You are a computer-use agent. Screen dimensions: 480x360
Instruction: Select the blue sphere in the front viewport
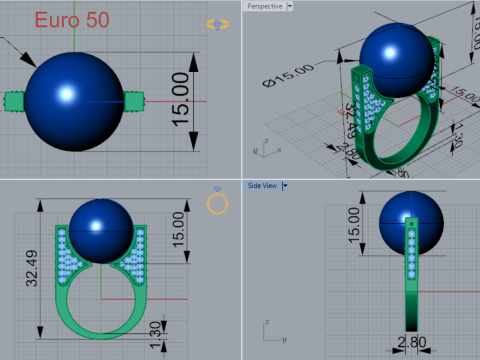click(101, 231)
